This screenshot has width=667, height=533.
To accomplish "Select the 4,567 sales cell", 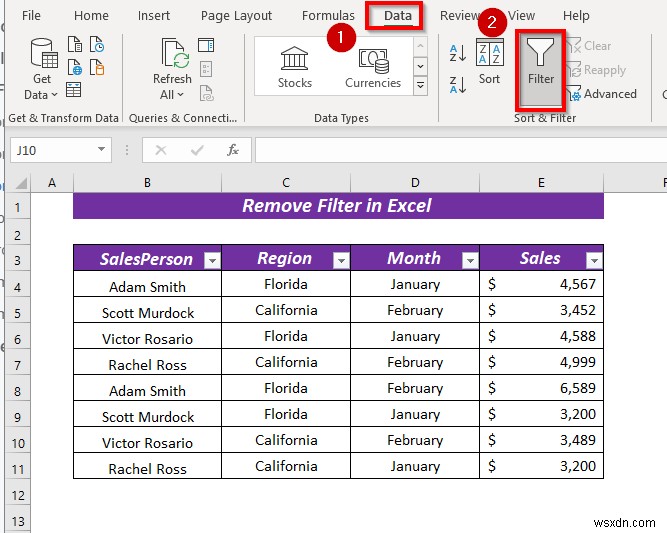I will point(541,284).
